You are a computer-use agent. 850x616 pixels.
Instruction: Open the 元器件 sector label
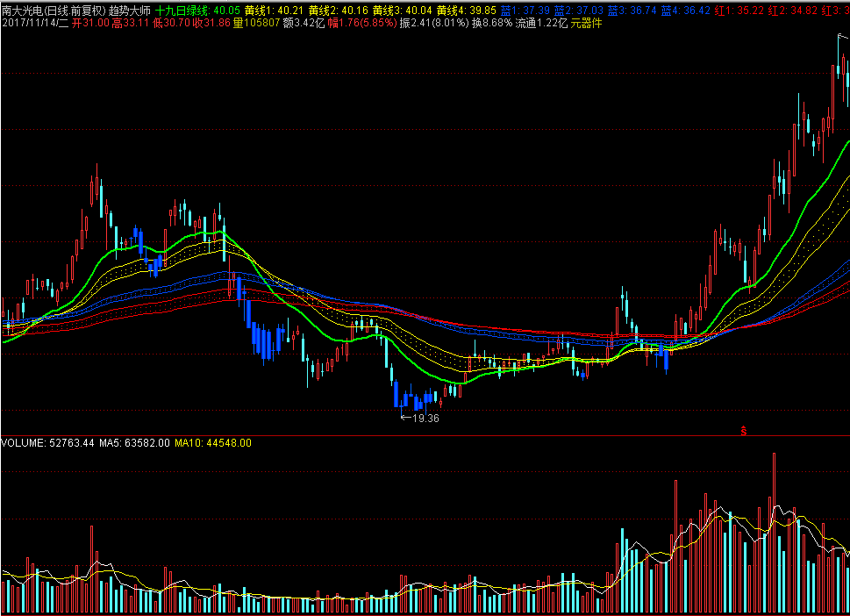coord(586,24)
